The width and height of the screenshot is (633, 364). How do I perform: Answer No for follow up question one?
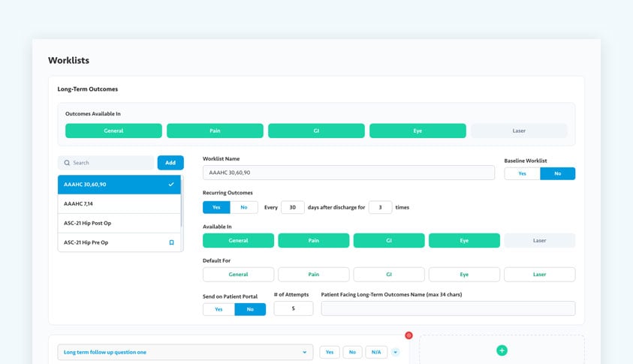tap(352, 352)
